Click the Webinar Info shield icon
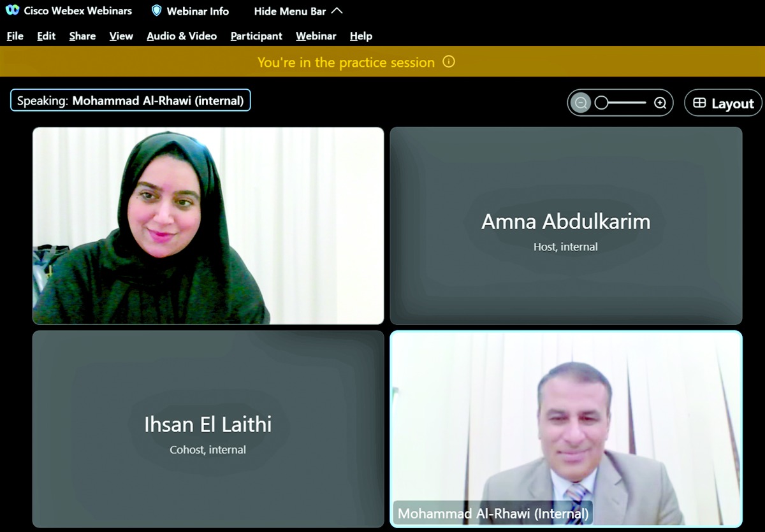The height and width of the screenshot is (532, 765). (x=156, y=11)
